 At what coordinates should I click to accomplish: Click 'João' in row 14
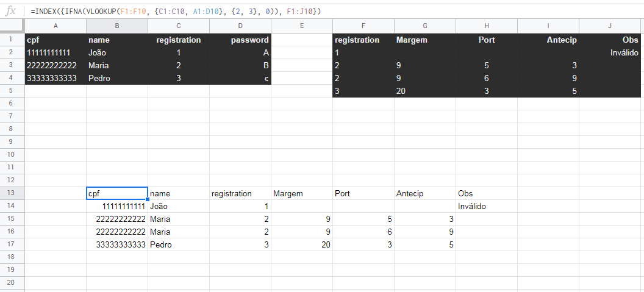click(179, 206)
